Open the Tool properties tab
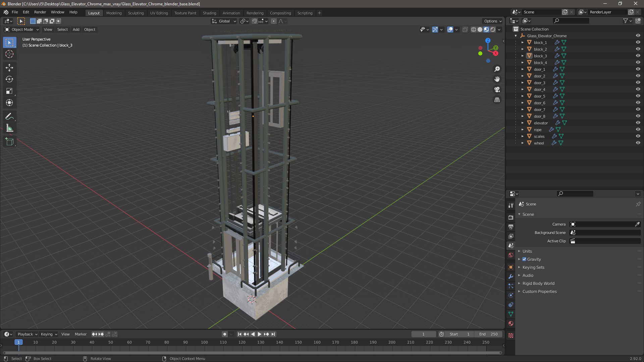644x362 pixels. pos(511,205)
